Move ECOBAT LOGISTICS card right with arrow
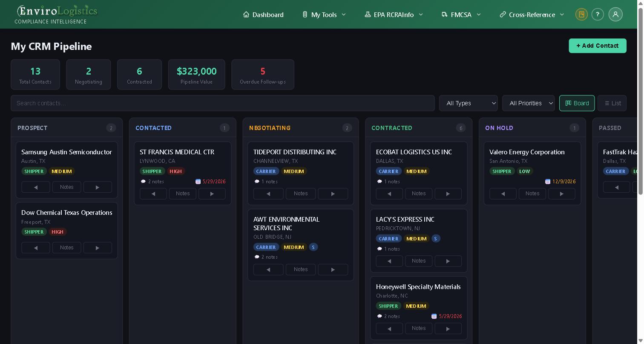 coord(448,194)
